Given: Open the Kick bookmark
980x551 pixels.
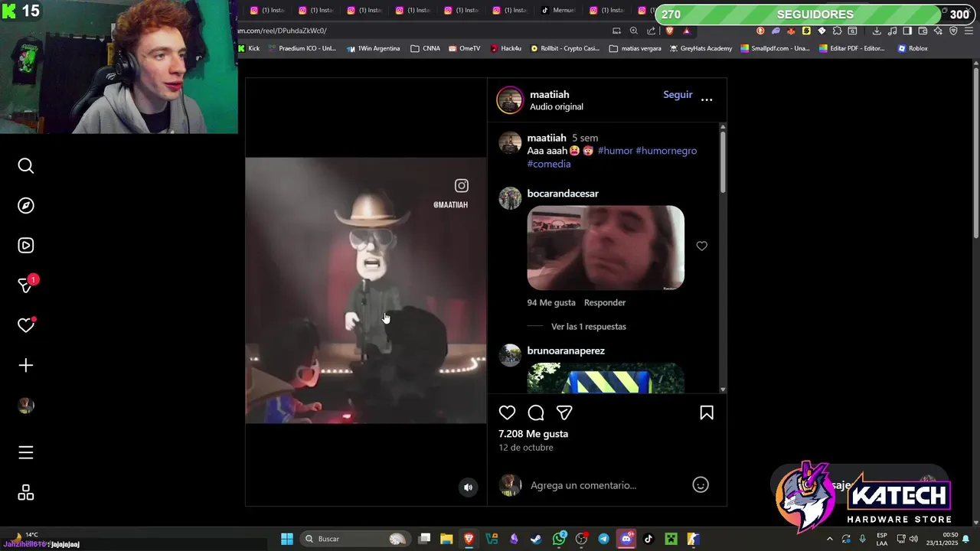Looking at the screenshot, I should point(249,48).
